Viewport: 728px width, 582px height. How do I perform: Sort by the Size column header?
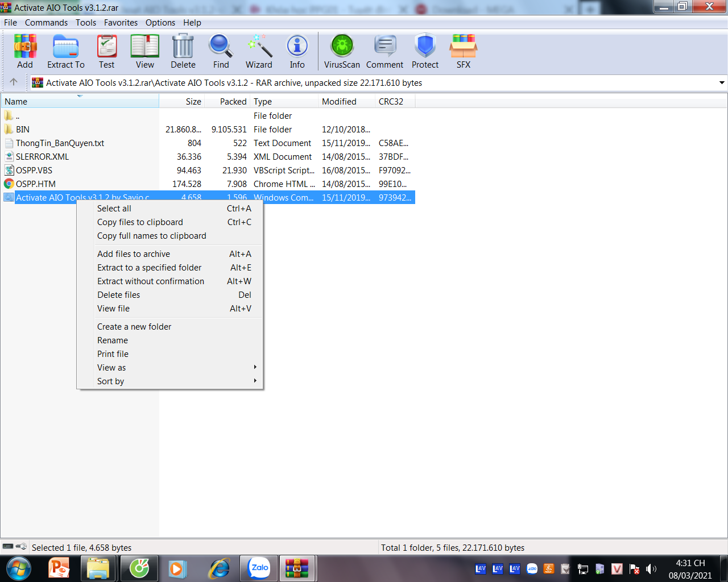[182, 102]
